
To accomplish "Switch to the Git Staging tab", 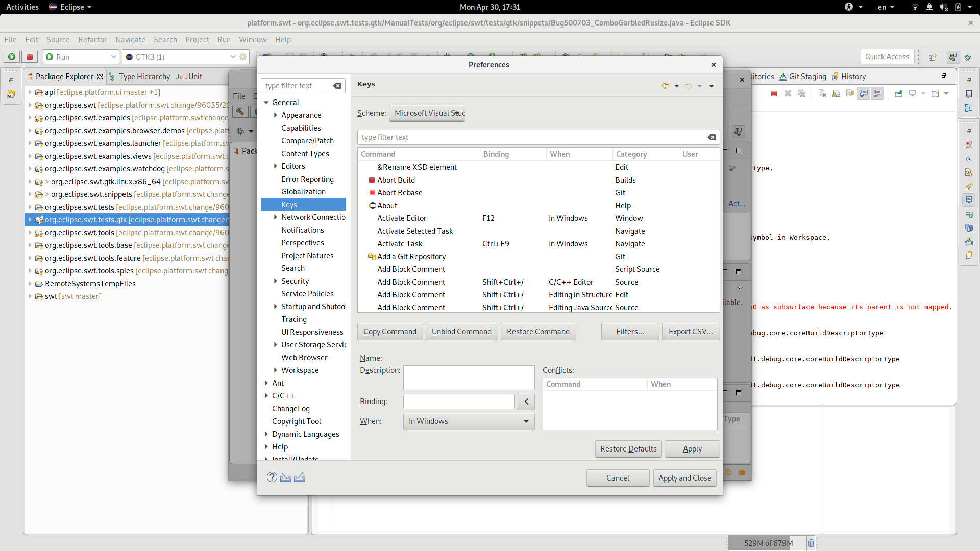I will (802, 77).
